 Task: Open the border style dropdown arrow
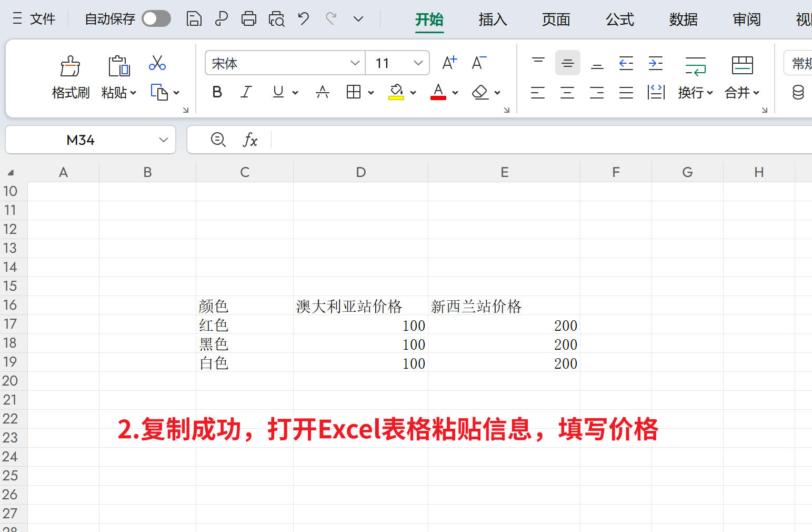tap(371, 93)
